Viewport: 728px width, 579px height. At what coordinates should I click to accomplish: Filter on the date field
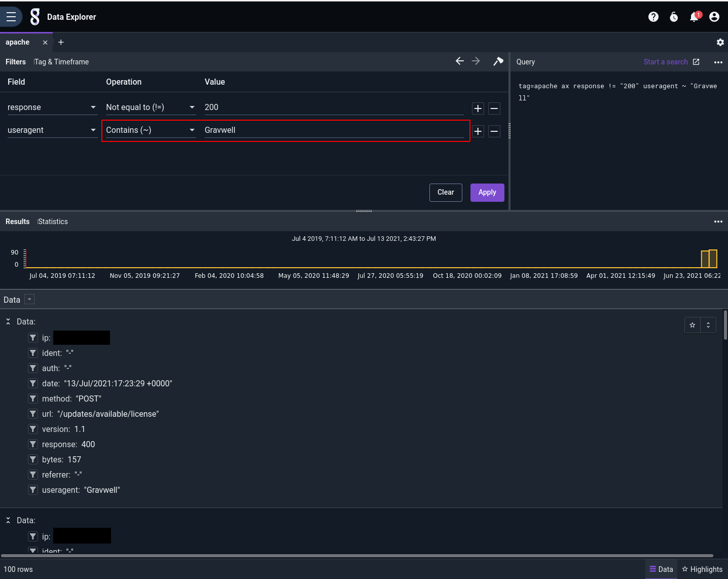click(33, 383)
